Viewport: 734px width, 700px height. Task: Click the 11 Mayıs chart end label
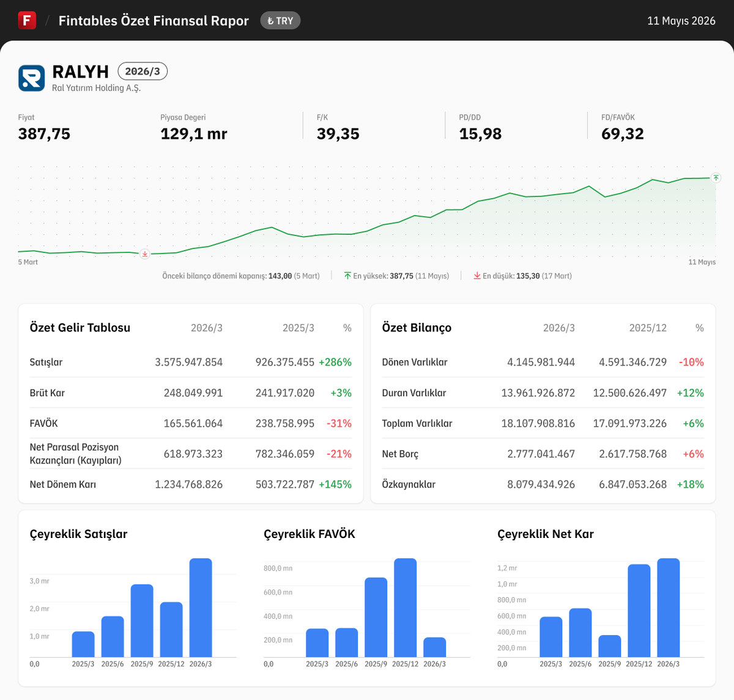click(x=702, y=262)
